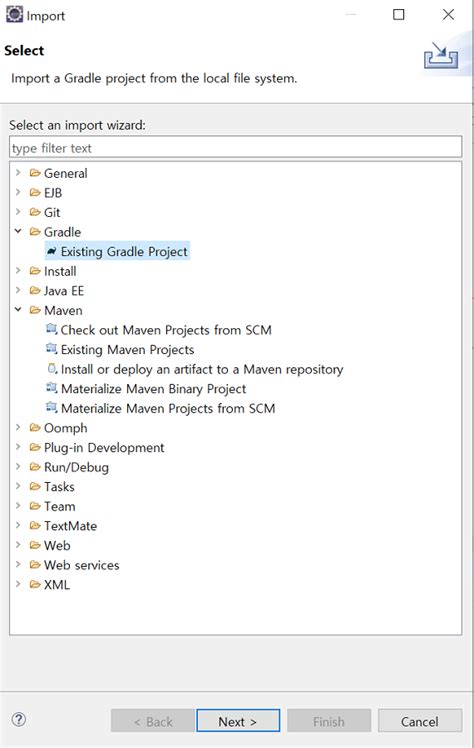This screenshot has width=474, height=748.
Task: Maximize the Import dialog window
Action: point(399,15)
